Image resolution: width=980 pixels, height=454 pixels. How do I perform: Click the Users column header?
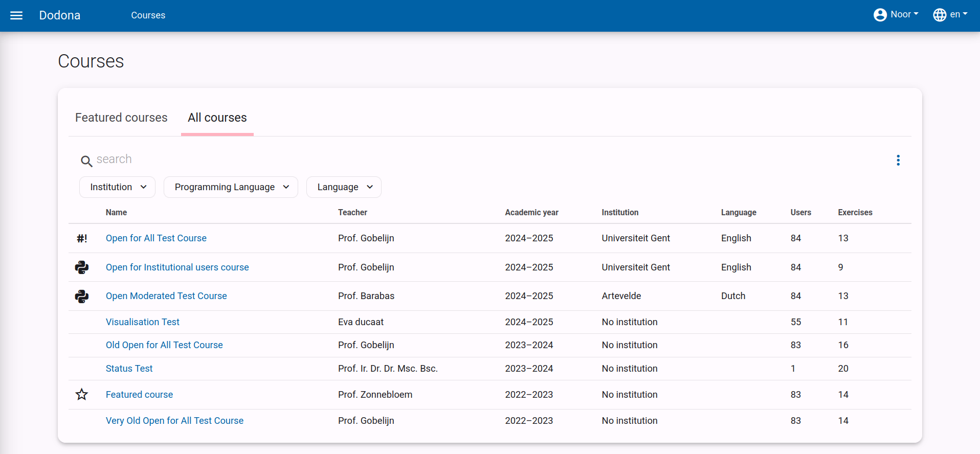point(800,212)
